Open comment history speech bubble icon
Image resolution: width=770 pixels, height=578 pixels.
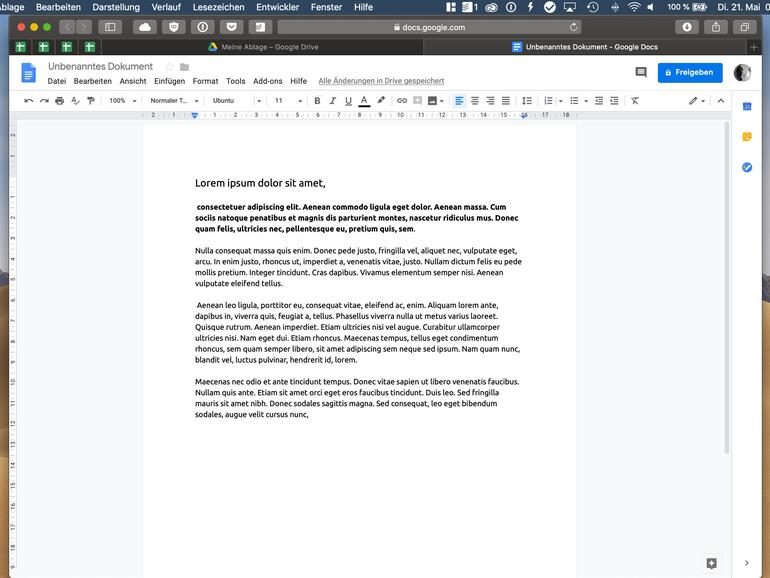pos(641,72)
